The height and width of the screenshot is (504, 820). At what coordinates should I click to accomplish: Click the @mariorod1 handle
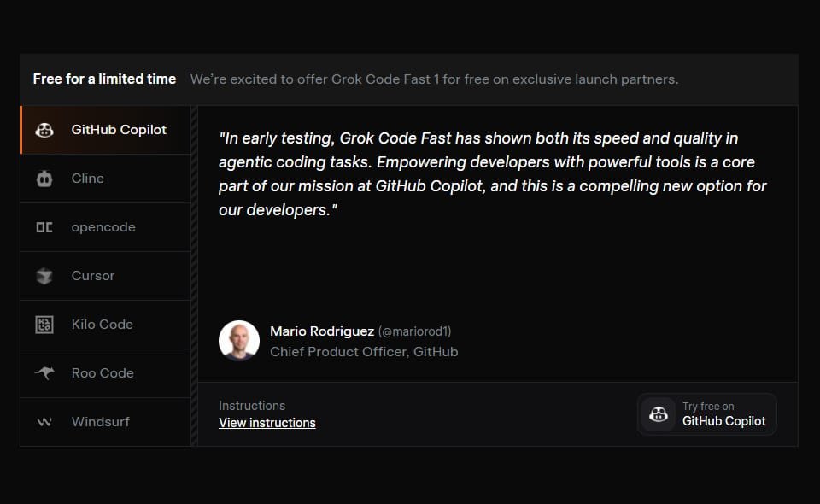[x=415, y=331]
